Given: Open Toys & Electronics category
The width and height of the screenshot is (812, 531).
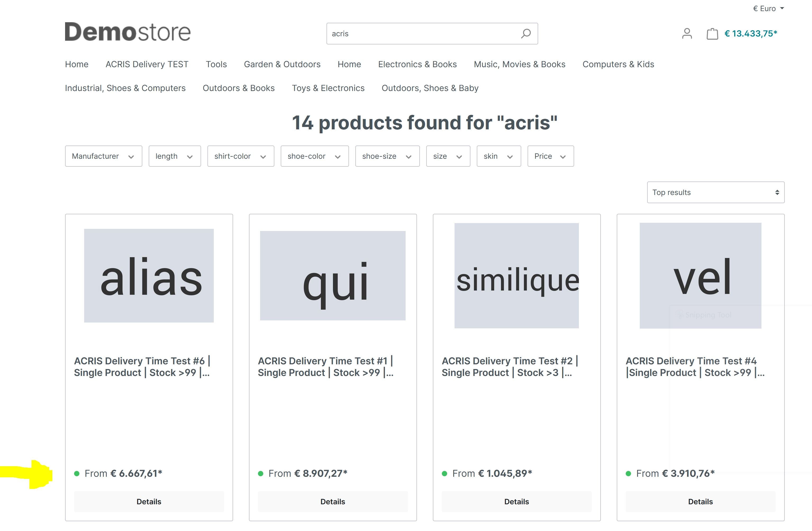Looking at the screenshot, I should [x=328, y=88].
